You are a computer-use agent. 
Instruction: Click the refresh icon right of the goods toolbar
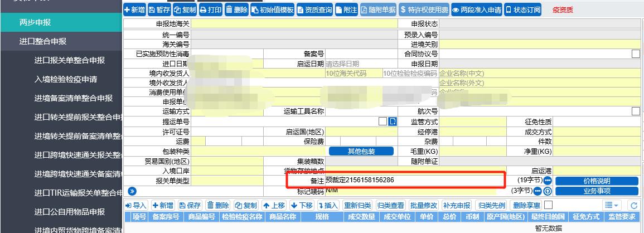point(633,206)
